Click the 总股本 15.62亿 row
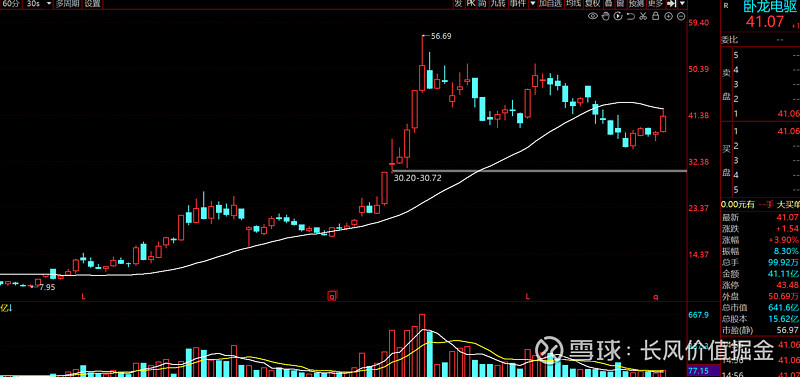800x377 pixels. [x=760, y=318]
